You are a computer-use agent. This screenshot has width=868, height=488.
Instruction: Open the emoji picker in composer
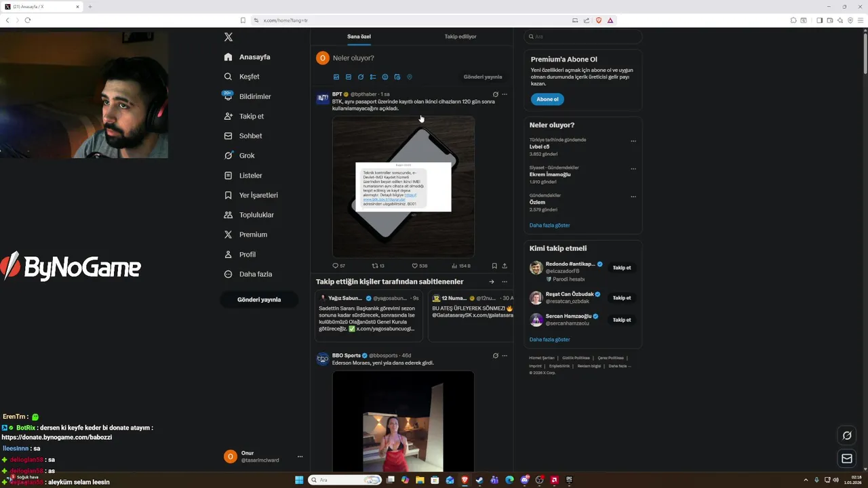point(385,77)
